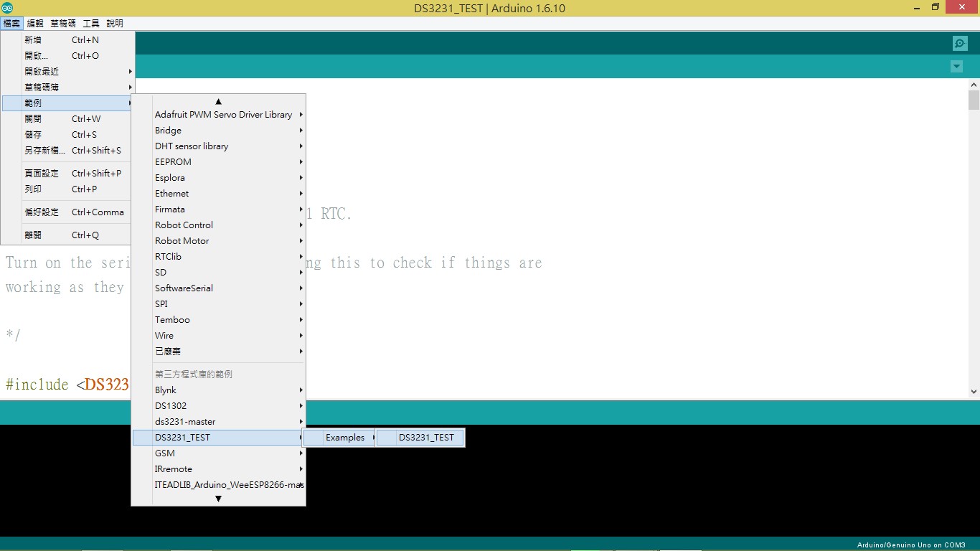The width and height of the screenshot is (980, 551).
Task: Expand DHT sensor library examples
Action: click(219, 146)
